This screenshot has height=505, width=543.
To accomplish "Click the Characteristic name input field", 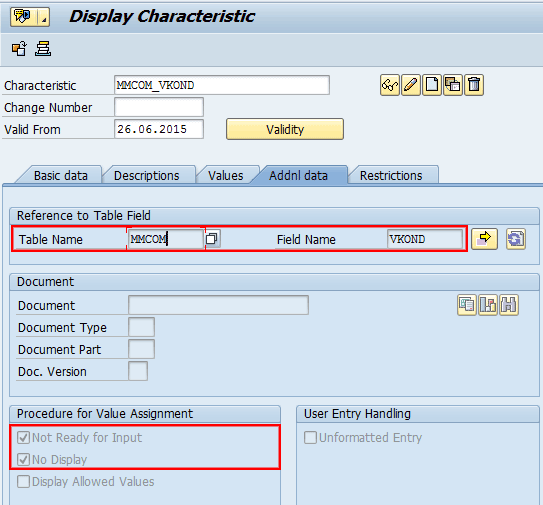I will tap(222, 85).
